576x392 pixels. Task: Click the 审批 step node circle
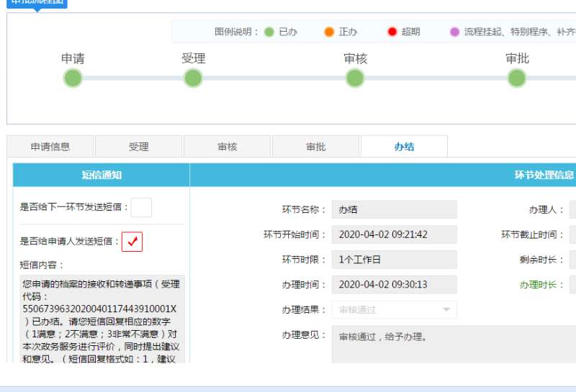(517, 78)
